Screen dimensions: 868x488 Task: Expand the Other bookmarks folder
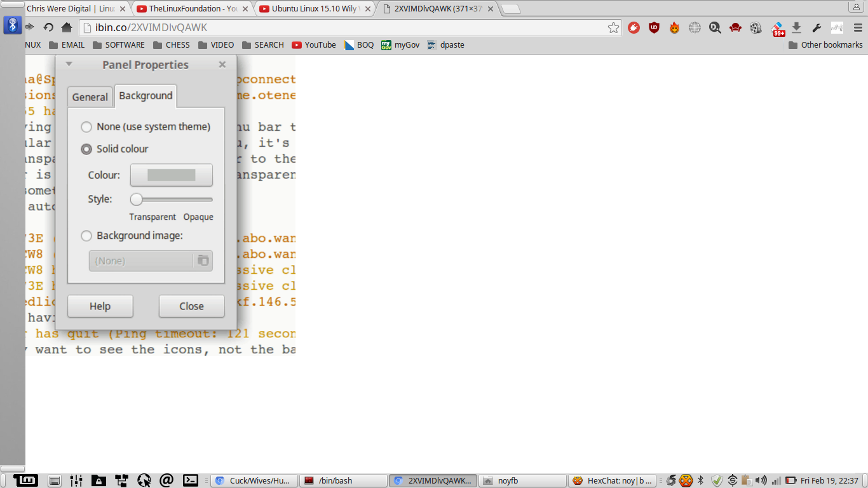(825, 45)
